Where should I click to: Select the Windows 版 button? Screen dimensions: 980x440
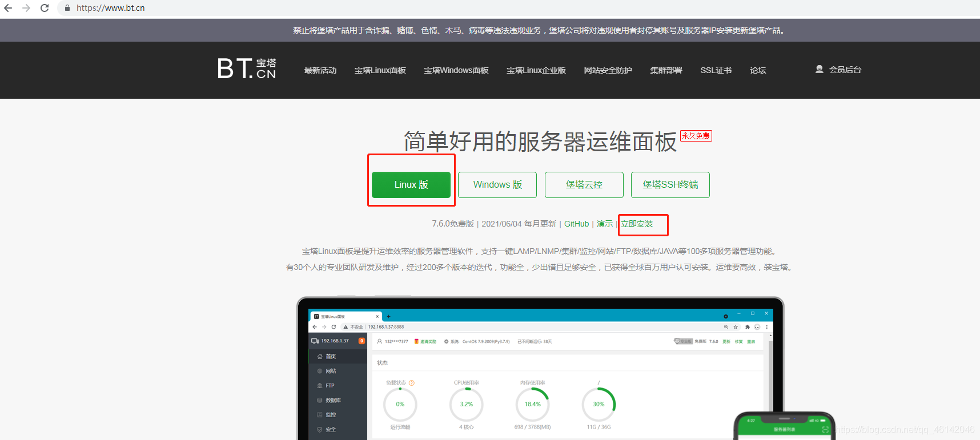click(x=497, y=185)
